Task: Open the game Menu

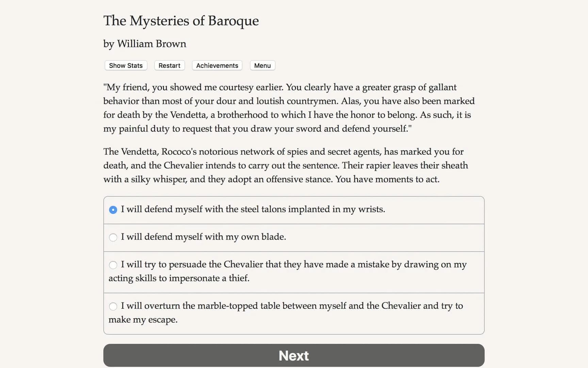Action: [x=262, y=65]
